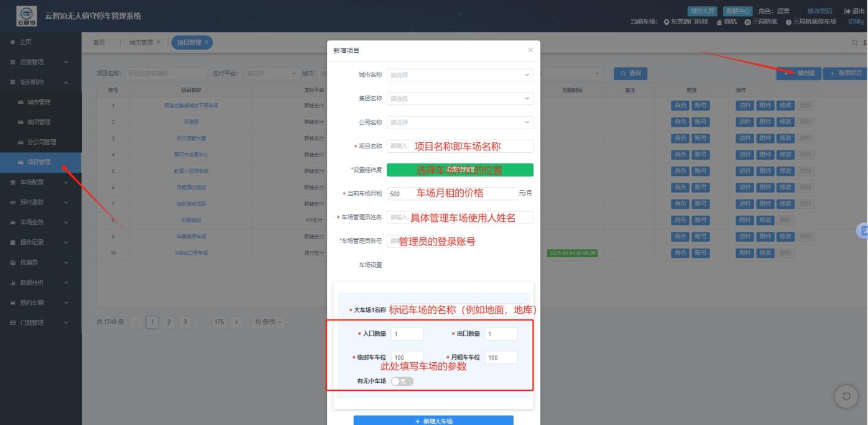This screenshot has height=425, width=868.
Task: Click the 查询 search button
Action: click(630, 74)
